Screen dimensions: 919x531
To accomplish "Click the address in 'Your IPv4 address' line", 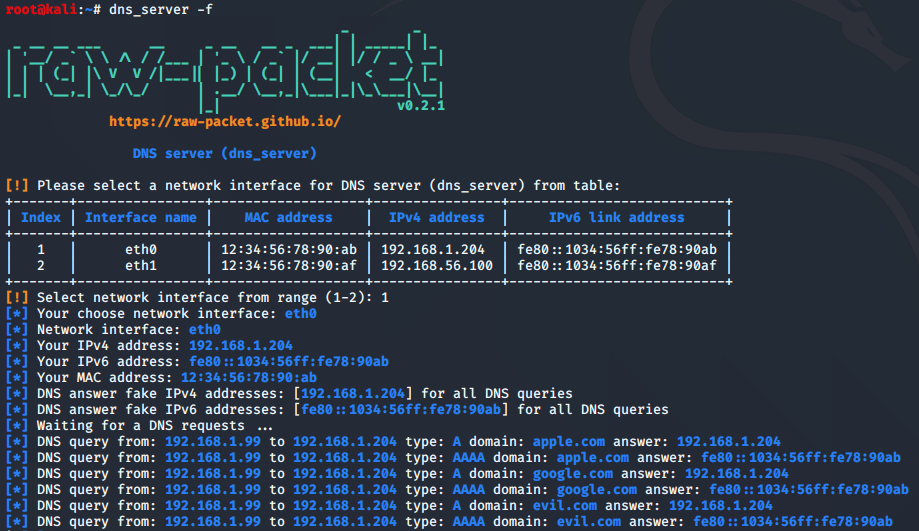I will point(240,346).
